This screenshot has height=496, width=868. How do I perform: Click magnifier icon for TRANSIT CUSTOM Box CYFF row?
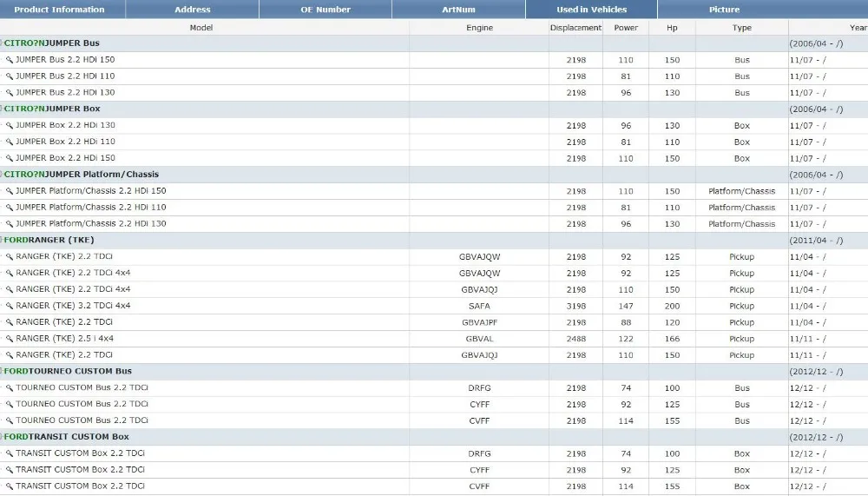tap(10, 470)
